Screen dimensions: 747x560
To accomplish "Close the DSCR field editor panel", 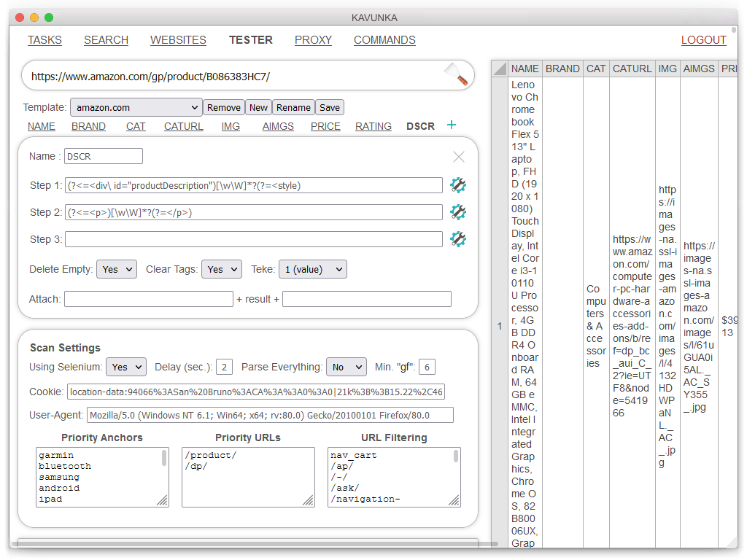I will 459,157.
